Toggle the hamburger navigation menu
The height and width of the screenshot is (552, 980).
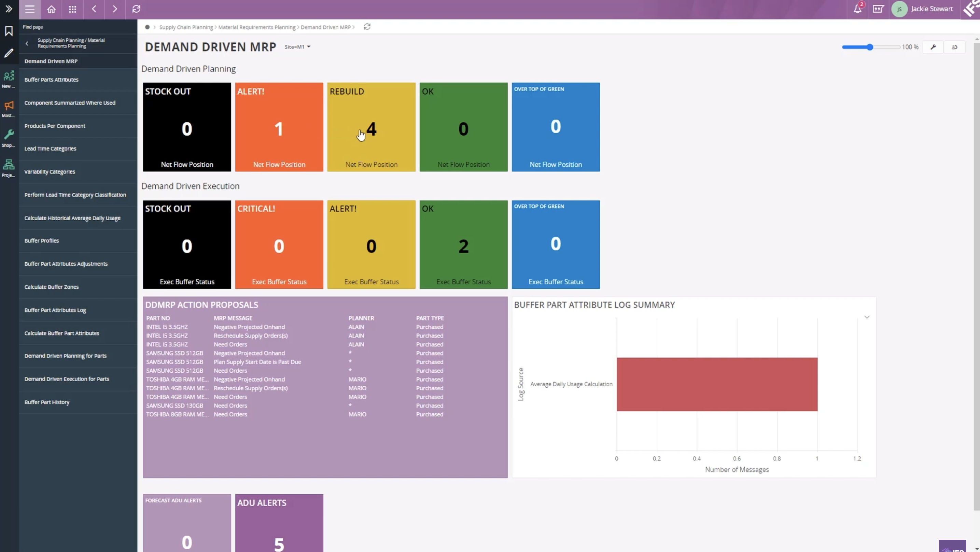click(30, 9)
